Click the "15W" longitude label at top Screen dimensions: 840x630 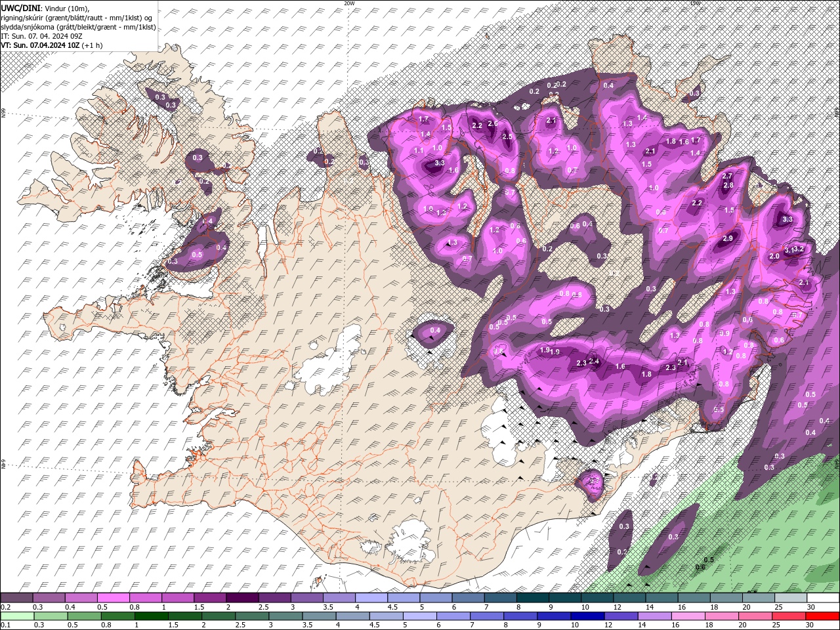click(x=695, y=3)
